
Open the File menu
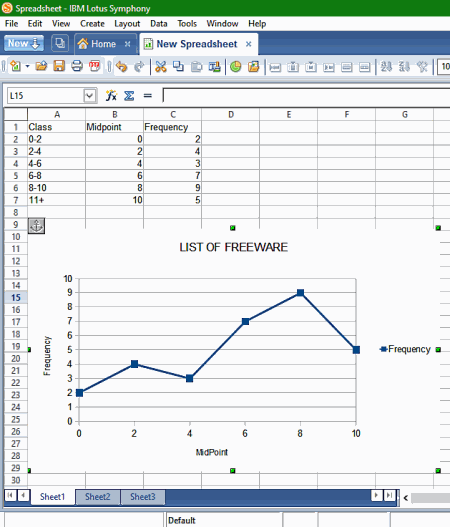[x=11, y=24]
